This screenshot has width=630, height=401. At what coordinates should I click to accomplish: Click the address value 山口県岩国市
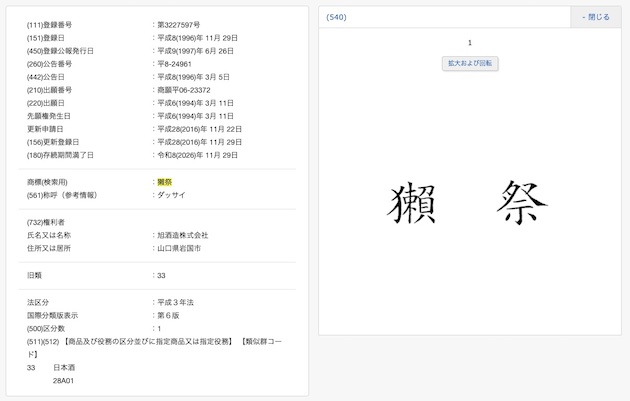pyautogui.click(x=178, y=247)
